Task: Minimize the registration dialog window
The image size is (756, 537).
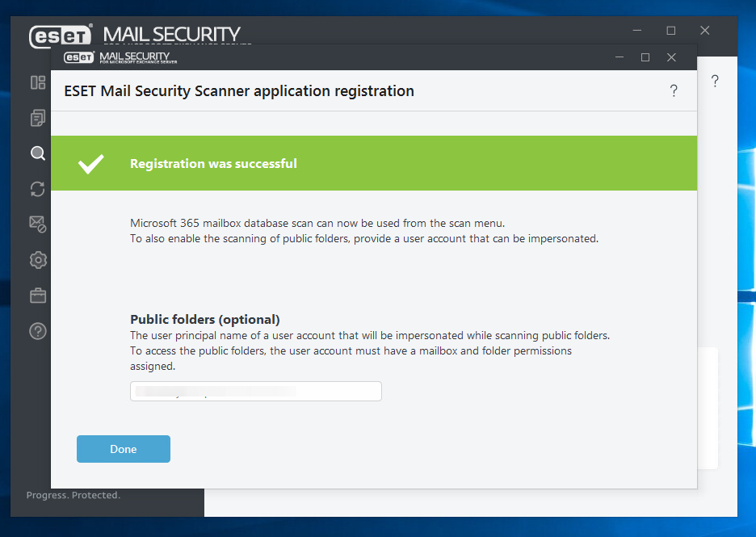Action: pyautogui.click(x=619, y=57)
